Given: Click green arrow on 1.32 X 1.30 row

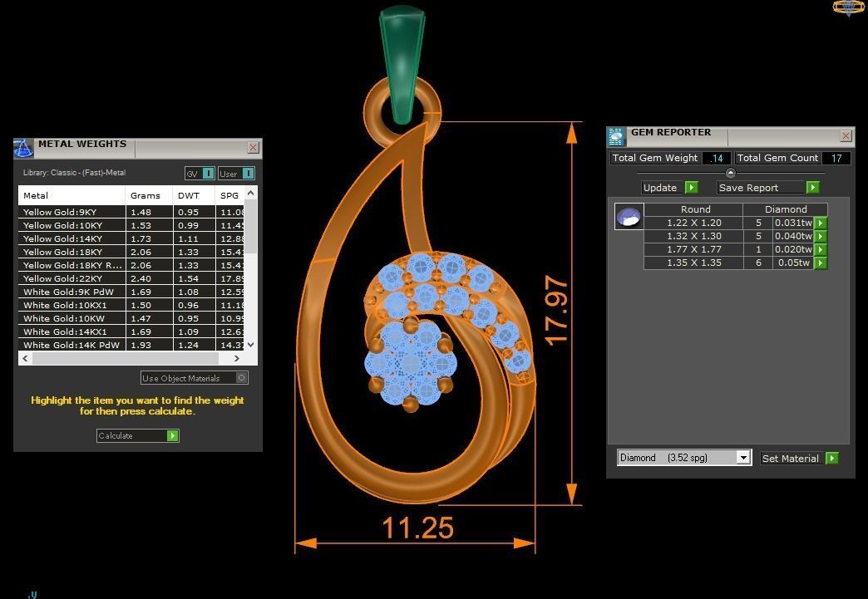Looking at the screenshot, I should pos(821,236).
